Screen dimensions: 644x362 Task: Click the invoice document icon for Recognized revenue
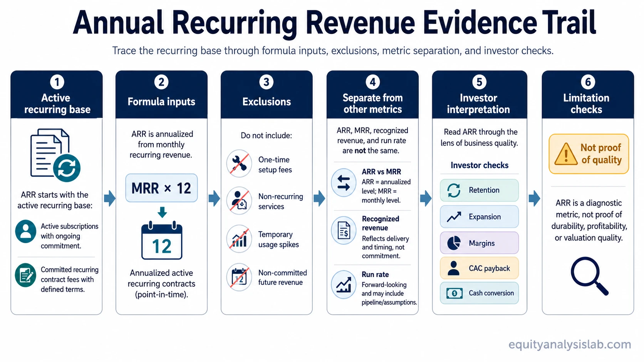[x=344, y=231]
